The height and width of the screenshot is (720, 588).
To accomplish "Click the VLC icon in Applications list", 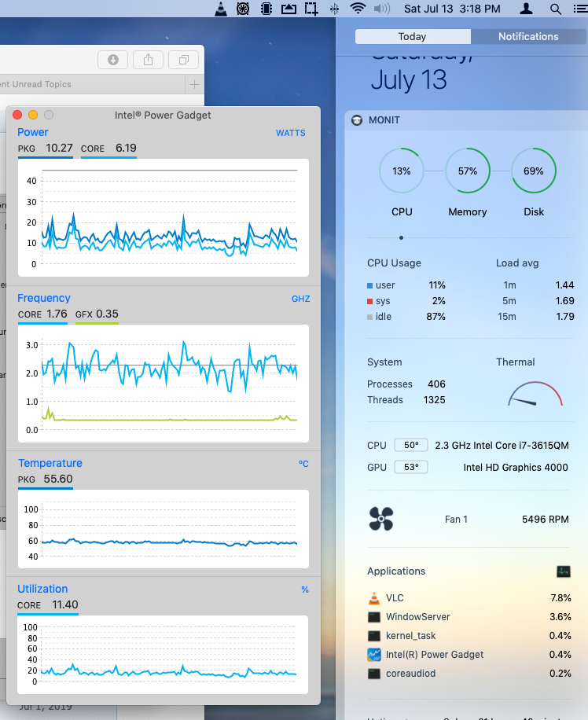I will tap(374, 598).
